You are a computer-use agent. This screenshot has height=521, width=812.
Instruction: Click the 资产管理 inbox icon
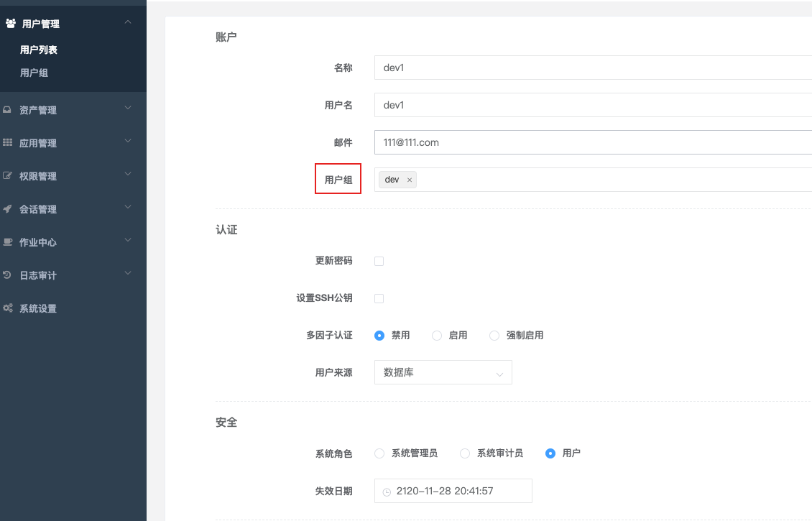tap(6, 110)
